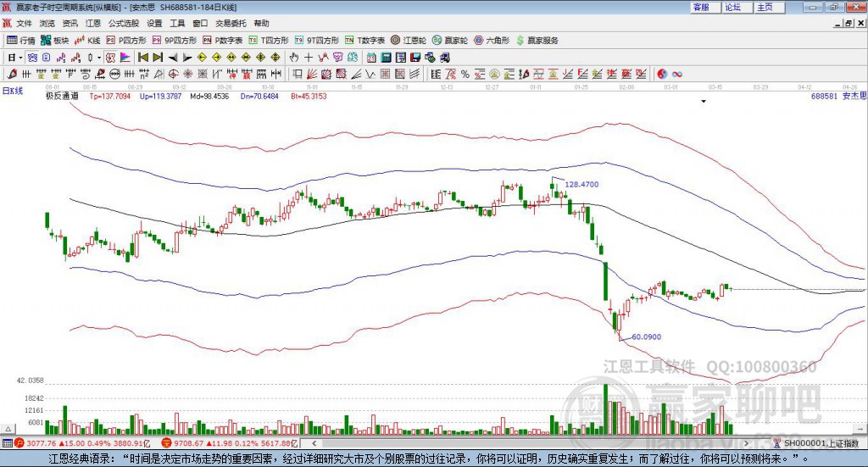Open the 工具 menu

click(x=177, y=23)
